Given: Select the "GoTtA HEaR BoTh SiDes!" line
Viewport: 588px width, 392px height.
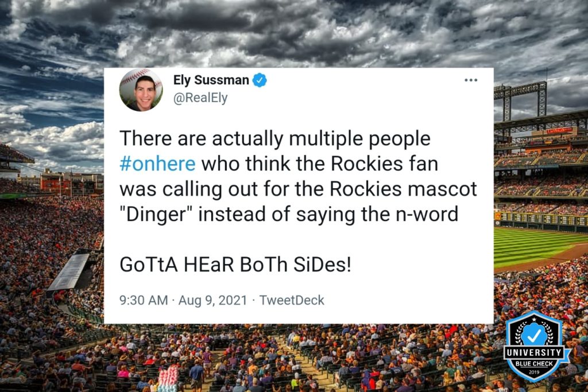Looking at the screenshot, I should (235, 265).
